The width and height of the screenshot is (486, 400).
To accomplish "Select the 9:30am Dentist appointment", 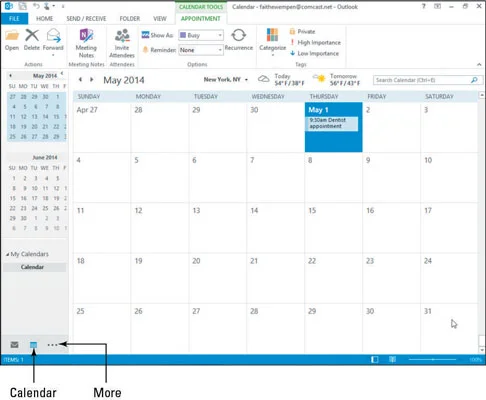I will pyautogui.click(x=332, y=123).
